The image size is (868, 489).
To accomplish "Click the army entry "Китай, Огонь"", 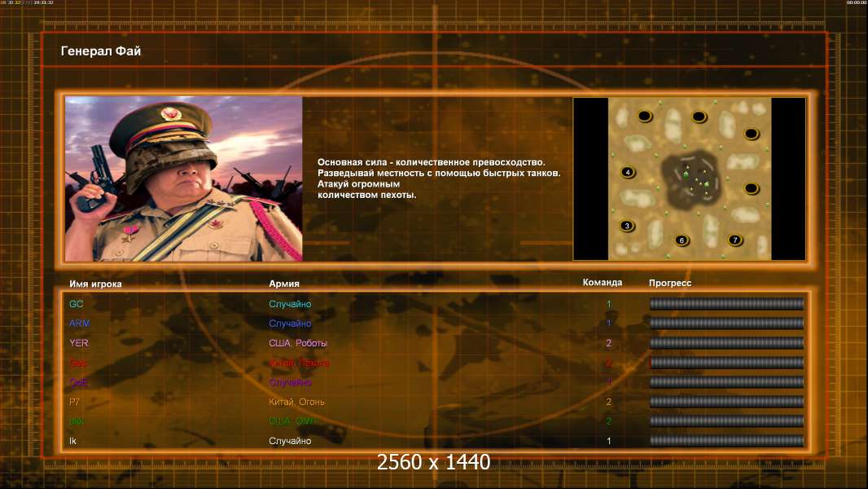I will click(296, 402).
